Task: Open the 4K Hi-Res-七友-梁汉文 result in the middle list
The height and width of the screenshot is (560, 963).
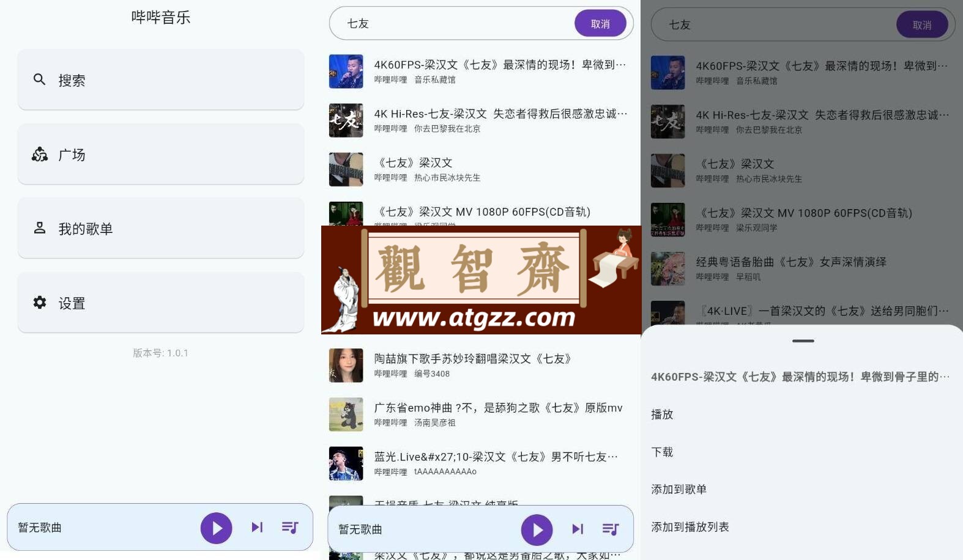Action: [x=481, y=120]
